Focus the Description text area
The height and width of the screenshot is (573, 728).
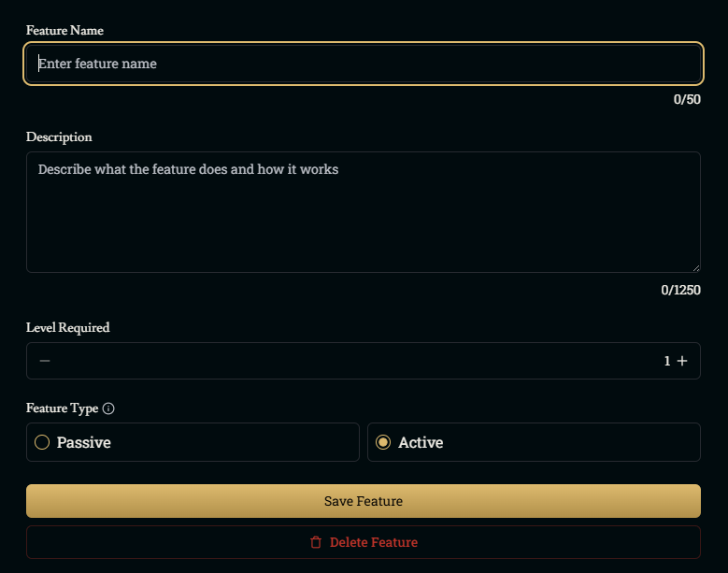coord(363,212)
